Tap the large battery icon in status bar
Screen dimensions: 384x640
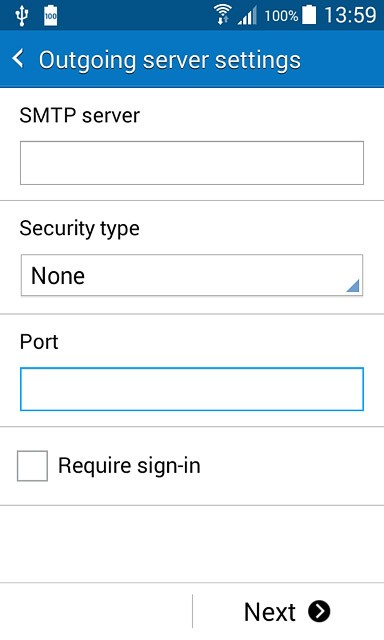[309, 15]
